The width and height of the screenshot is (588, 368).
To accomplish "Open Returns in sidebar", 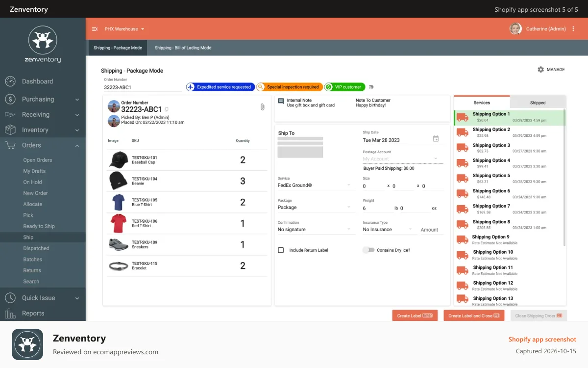I will pyautogui.click(x=32, y=270).
